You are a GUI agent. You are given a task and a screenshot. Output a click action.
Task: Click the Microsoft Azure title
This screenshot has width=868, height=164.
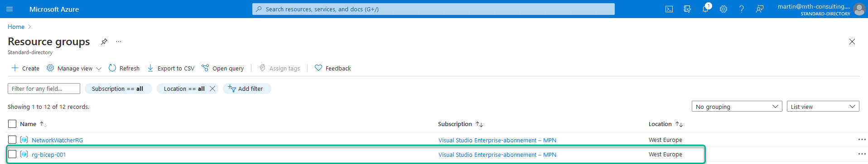54,9
